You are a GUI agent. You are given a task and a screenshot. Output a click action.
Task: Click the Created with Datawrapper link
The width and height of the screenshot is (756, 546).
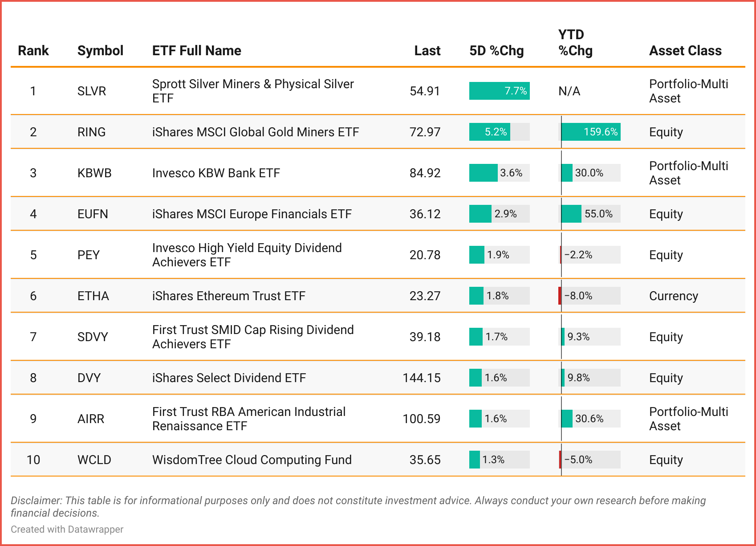click(x=67, y=529)
